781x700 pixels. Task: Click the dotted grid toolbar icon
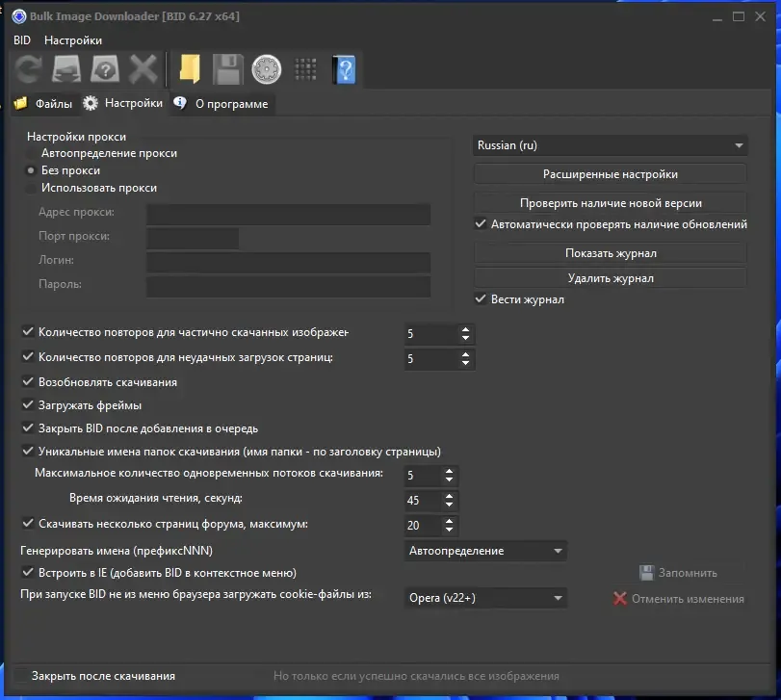coord(305,69)
